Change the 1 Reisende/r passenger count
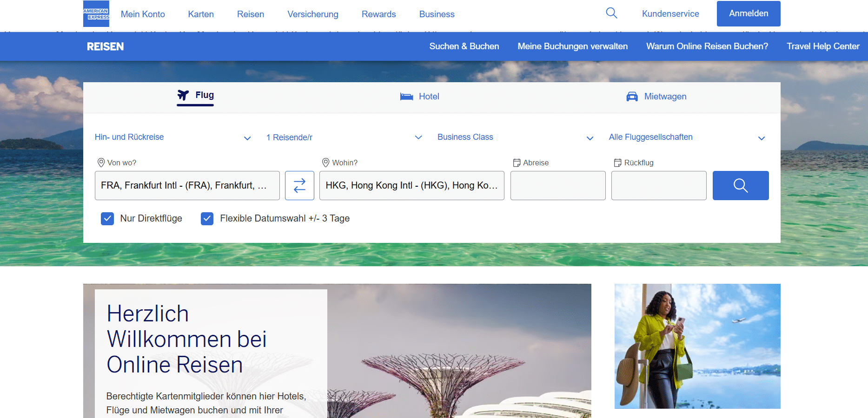The image size is (868, 418). pos(289,137)
